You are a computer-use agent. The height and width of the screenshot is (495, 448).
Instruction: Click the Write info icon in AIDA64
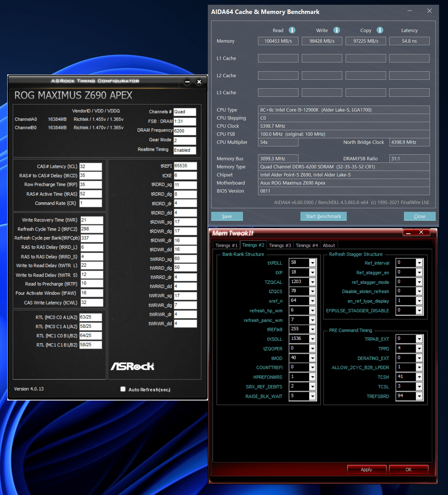[x=337, y=30]
